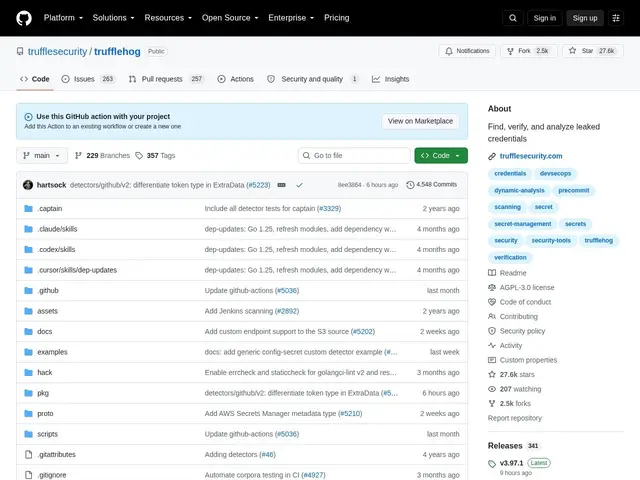This screenshot has height=480, width=640.
Task: Click the Custom properties note icon
Action: tap(492, 360)
